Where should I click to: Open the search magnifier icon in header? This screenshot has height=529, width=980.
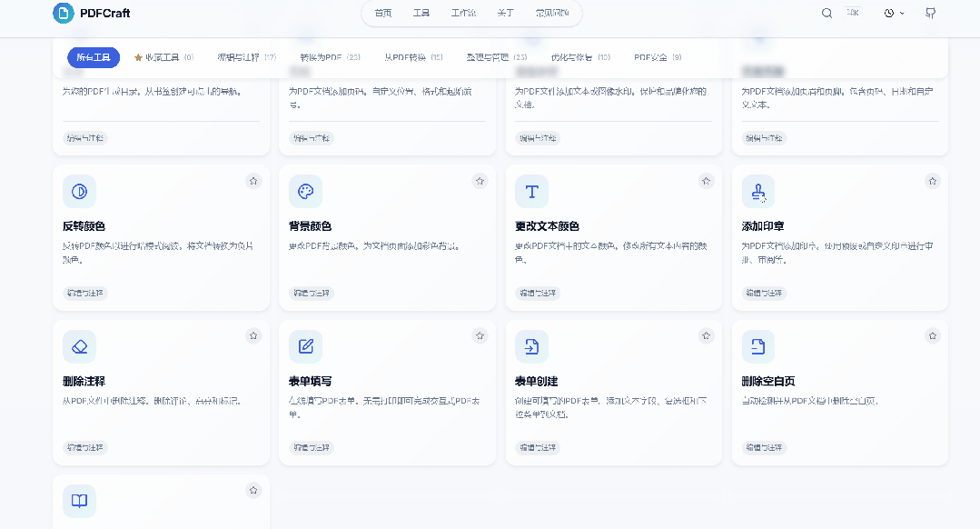pos(827,13)
